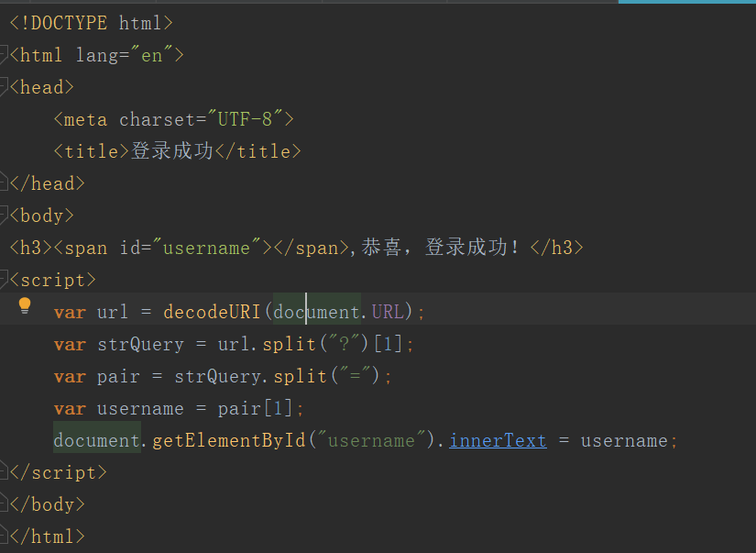Screen dimensions: 756x553
Task: Click the getElementById method name
Action: (x=229, y=440)
